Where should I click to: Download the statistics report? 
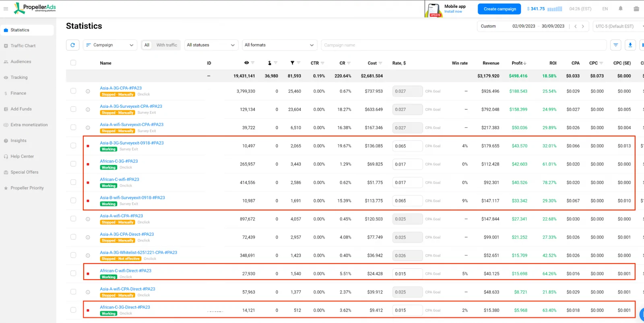(x=630, y=45)
